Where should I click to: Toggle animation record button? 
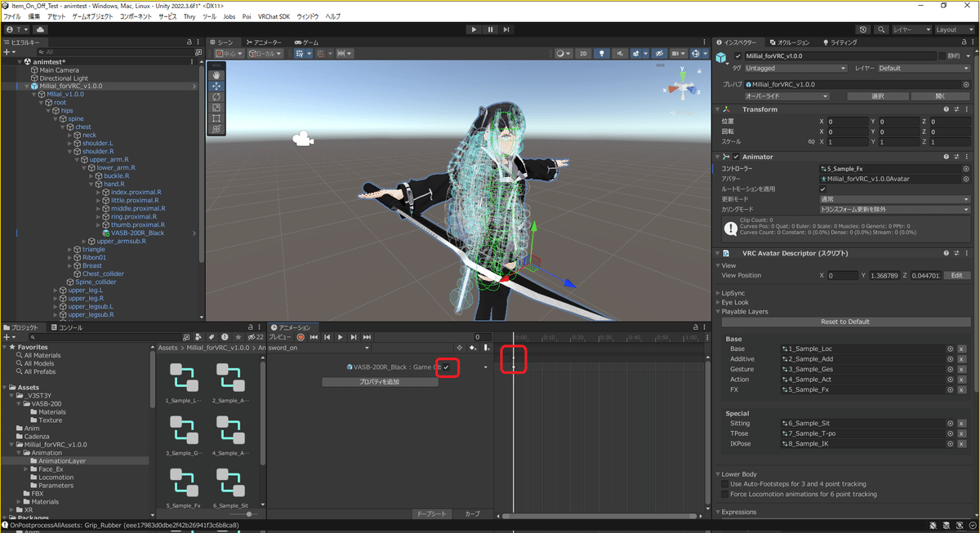(x=301, y=337)
